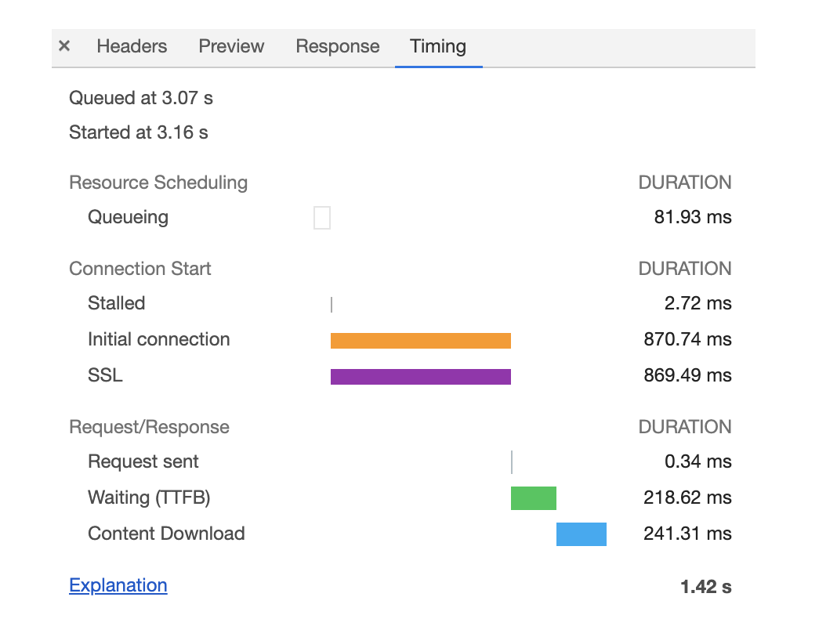Open the Preview tab
The height and width of the screenshot is (644, 837).
tap(231, 46)
